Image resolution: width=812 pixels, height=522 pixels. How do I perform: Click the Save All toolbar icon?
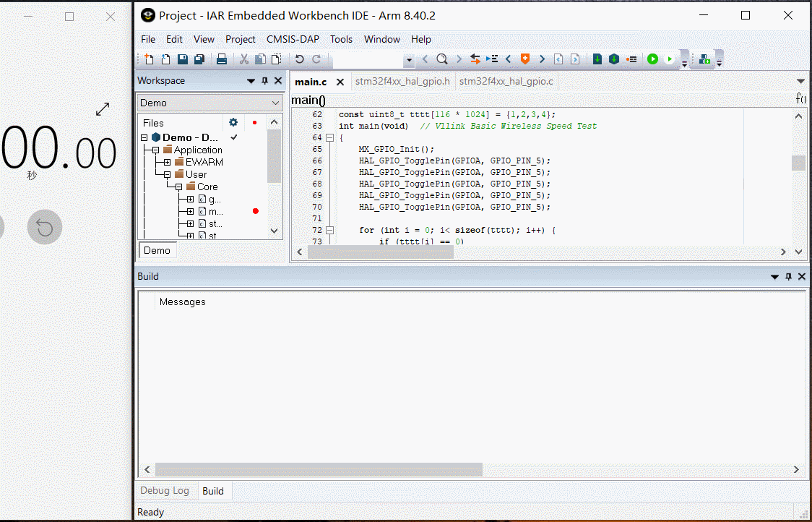coord(199,59)
